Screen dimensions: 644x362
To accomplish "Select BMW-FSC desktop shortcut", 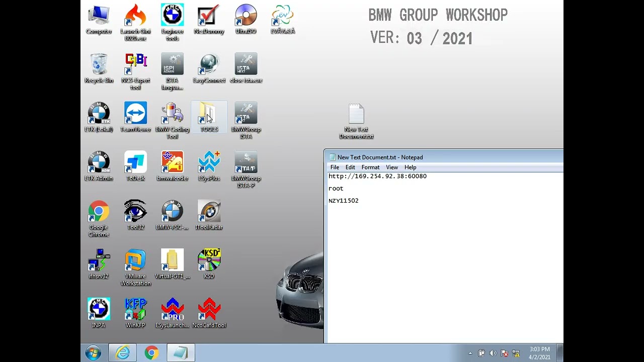I will point(172,215).
